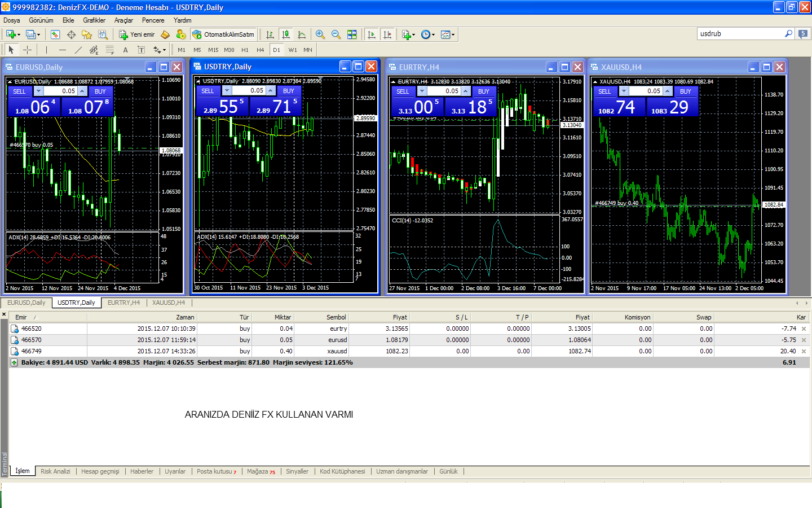Screen dimensions: 812x508
Task: Select the cursor arrow tool
Action: (11, 50)
